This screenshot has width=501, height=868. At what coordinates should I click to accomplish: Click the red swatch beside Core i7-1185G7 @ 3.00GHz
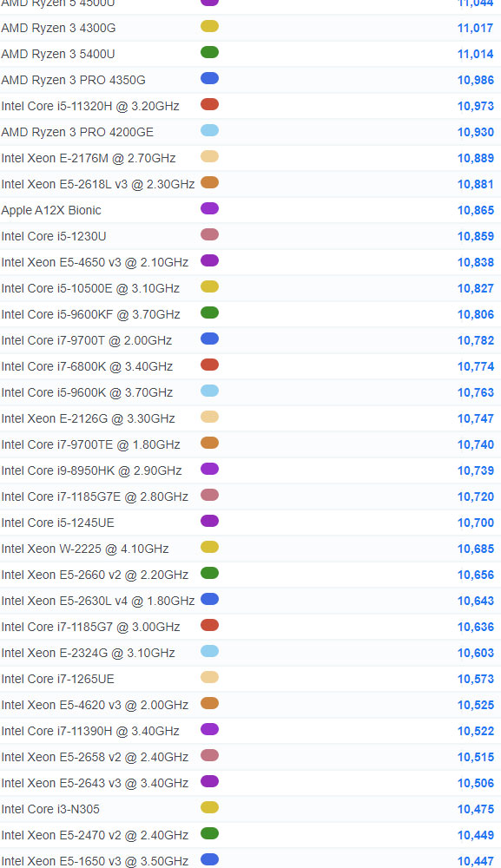[x=209, y=625]
